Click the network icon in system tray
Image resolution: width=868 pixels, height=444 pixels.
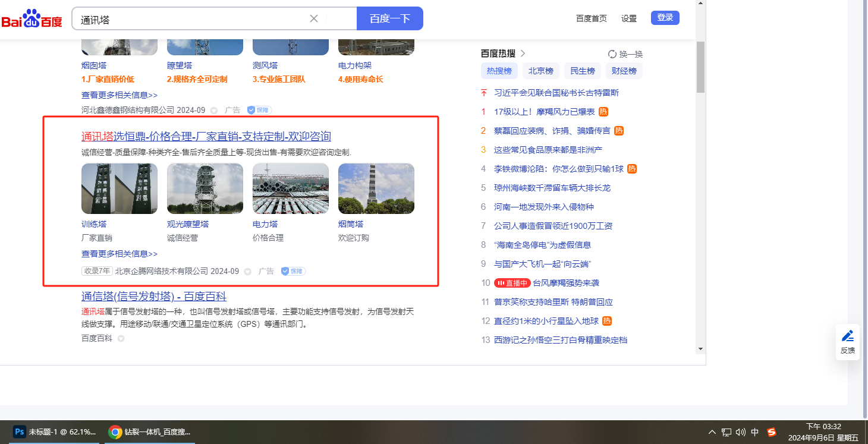[x=727, y=432]
